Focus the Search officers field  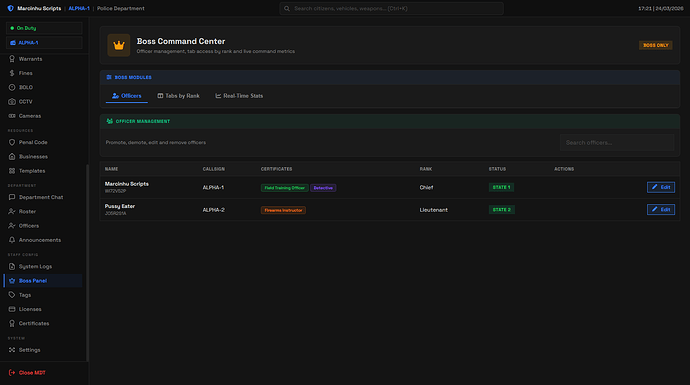(617, 143)
